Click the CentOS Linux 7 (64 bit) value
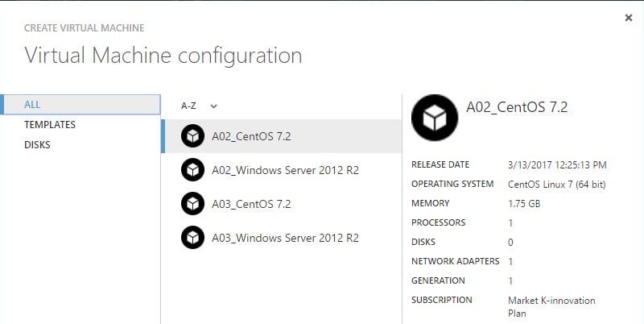 click(559, 184)
